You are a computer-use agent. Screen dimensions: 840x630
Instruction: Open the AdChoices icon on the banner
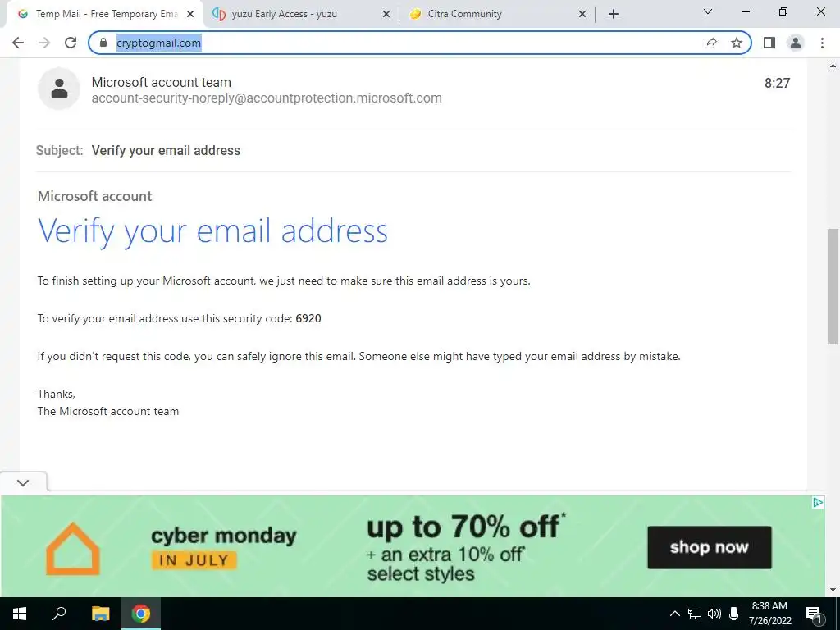(x=818, y=503)
